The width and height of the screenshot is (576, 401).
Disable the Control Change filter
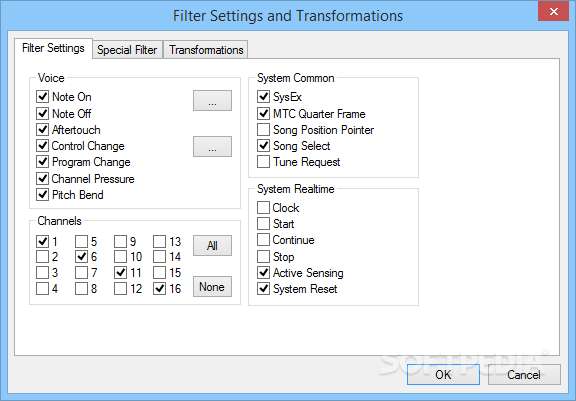[43, 146]
